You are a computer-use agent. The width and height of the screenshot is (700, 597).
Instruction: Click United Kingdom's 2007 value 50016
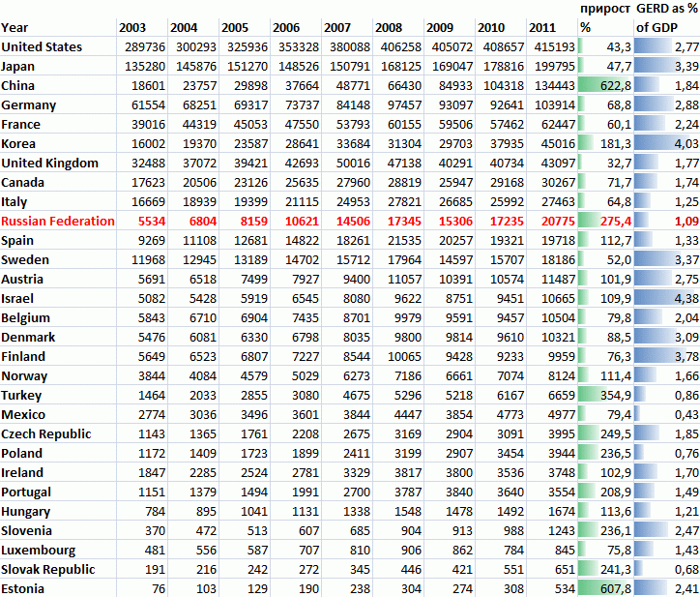coord(353,164)
